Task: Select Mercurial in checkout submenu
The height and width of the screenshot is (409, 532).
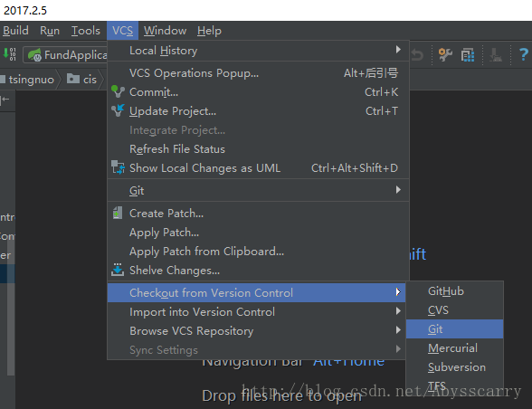Action: (x=454, y=347)
